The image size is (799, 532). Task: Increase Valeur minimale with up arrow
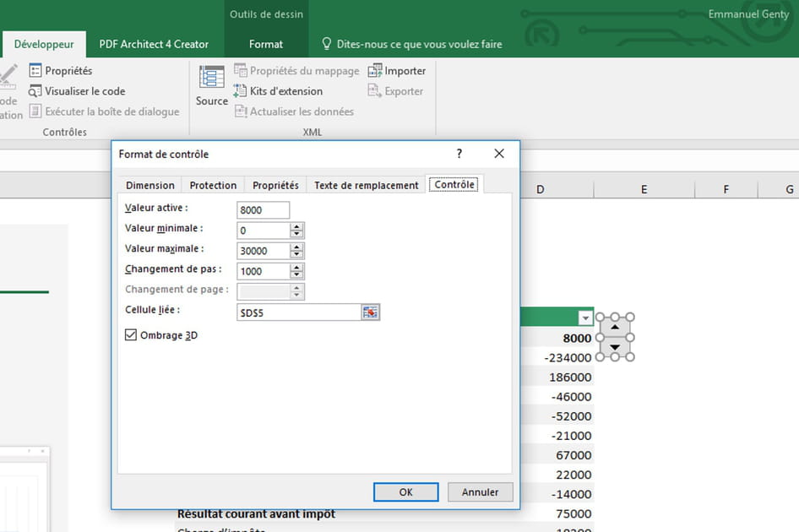296,226
